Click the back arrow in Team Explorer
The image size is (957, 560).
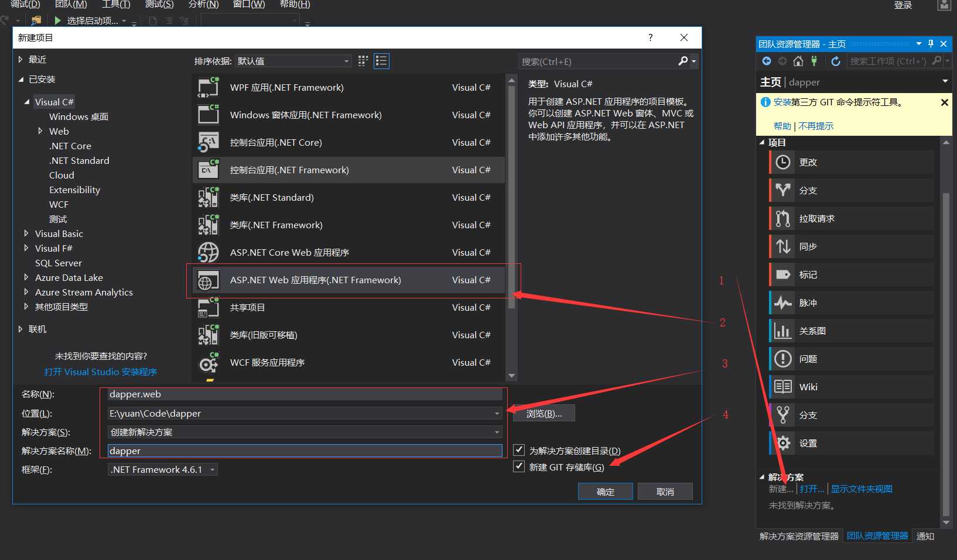coord(767,61)
